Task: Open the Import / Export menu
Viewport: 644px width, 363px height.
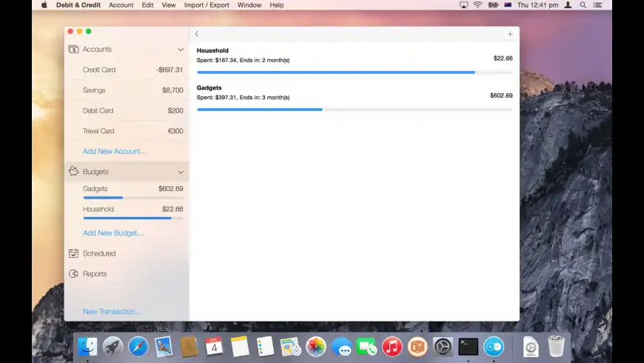Action: [x=207, y=5]
